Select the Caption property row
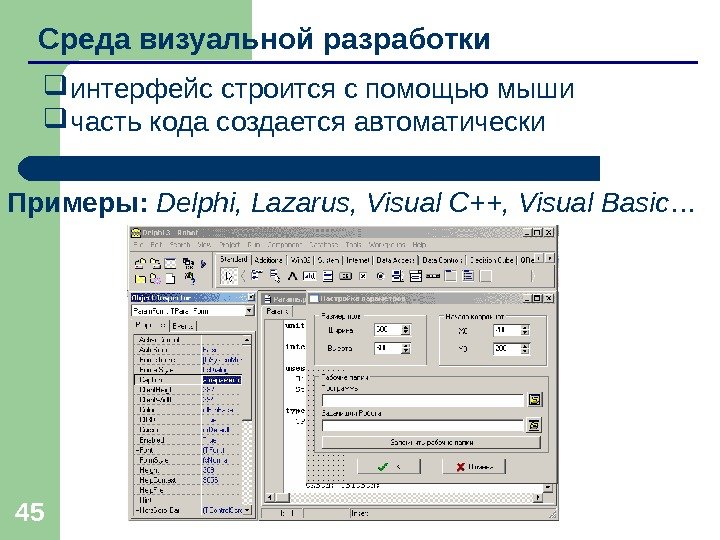This screenshot has height=540, width=720. [x=188, y=380]
